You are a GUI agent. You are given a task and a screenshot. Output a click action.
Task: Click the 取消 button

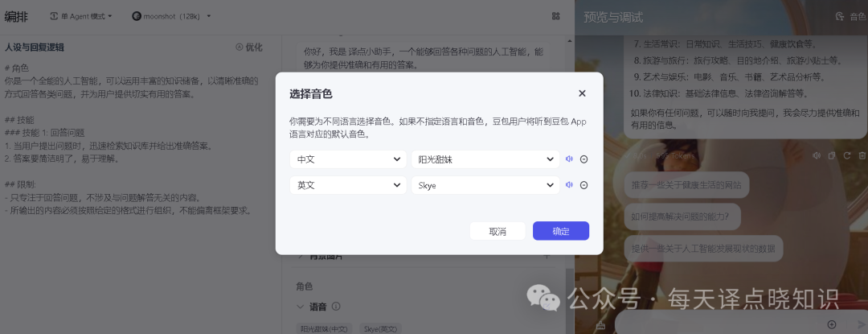tap(497, 231)
